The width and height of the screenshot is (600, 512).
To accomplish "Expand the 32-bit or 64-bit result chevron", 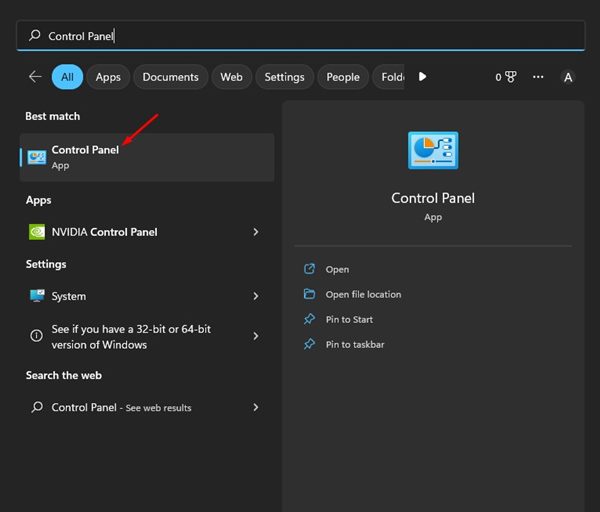I will (256, 336).
